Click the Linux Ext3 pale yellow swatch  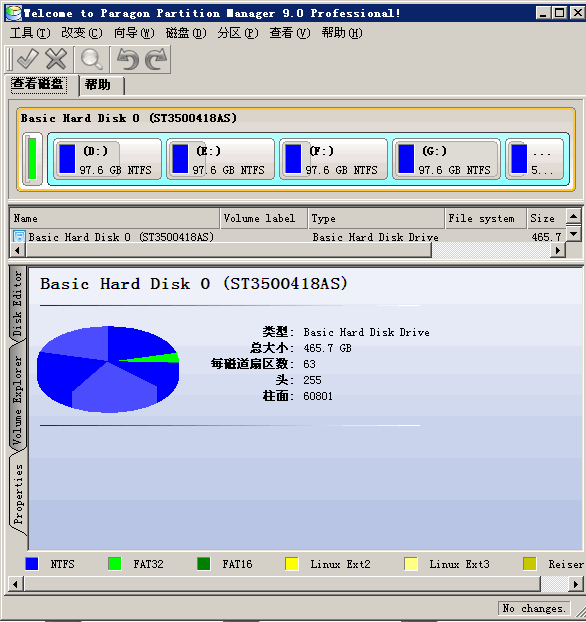[411, 564]
